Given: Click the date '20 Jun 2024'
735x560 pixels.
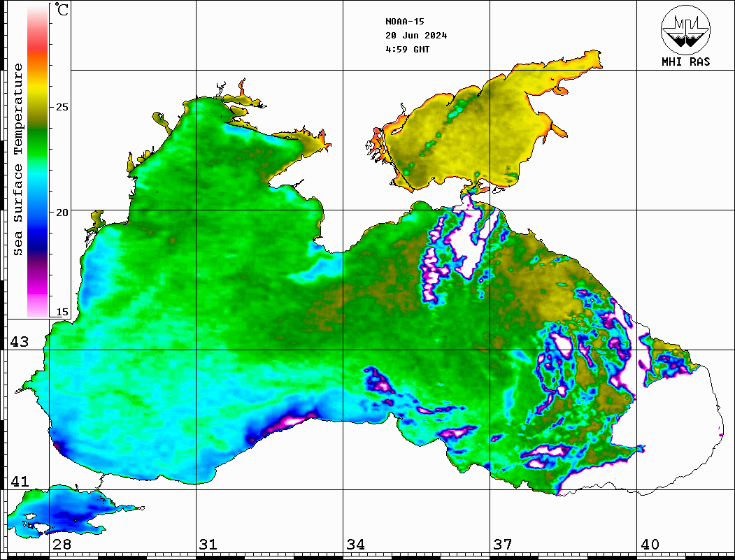Looking at the screenshot, I should point(416,36).
